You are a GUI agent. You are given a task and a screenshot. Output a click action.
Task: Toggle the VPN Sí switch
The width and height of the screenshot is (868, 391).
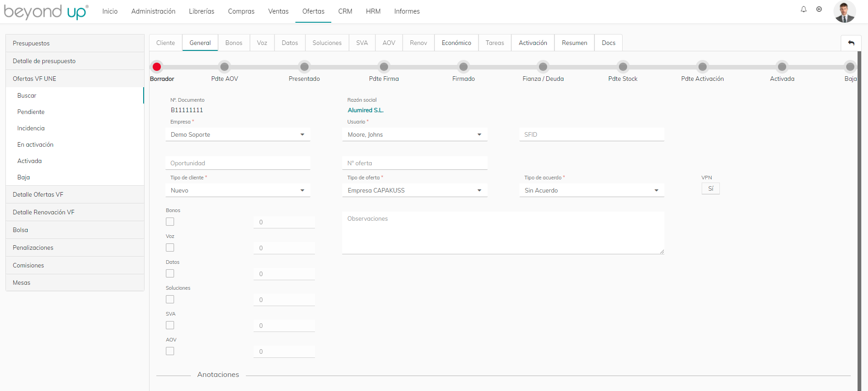coord(710,188)
